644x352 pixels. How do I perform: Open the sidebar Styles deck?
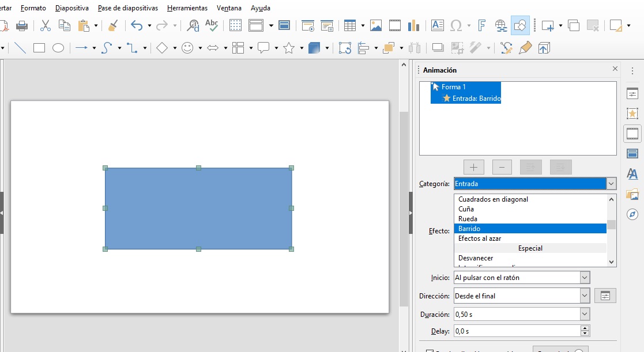pyautogui.click(x=632, y=174)
